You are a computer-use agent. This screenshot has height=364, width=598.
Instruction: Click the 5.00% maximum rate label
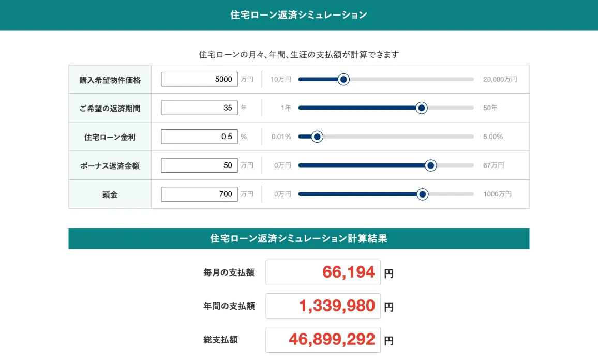[x=493, y=136]
